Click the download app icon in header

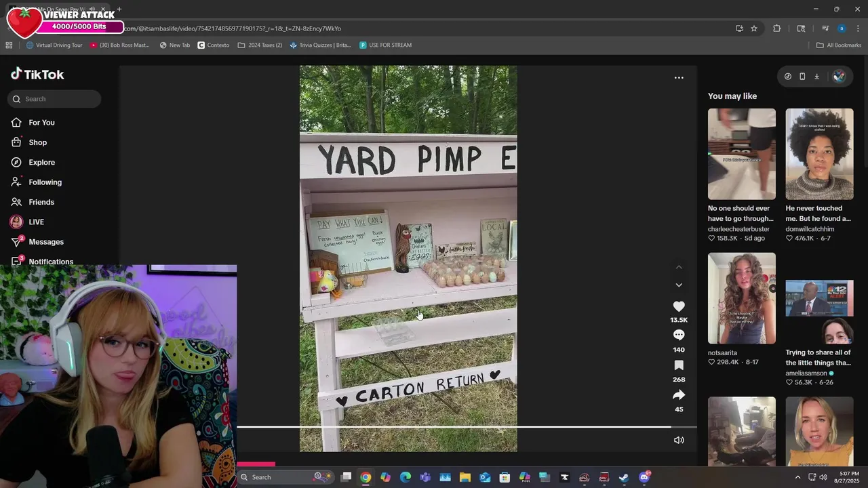coord(816,77)
